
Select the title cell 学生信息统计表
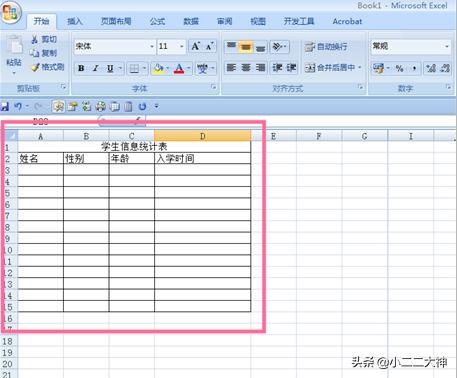point(134,147)
